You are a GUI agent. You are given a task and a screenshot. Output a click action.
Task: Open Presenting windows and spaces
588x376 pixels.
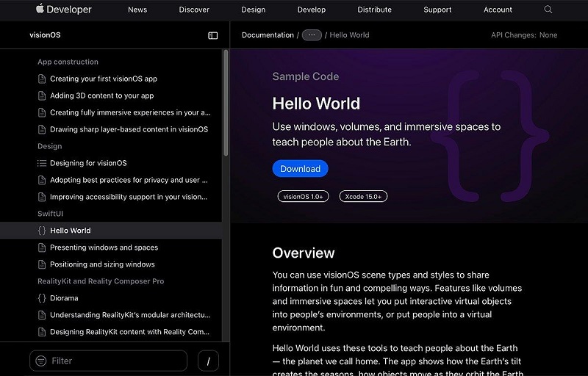click(x=104, y=247)
